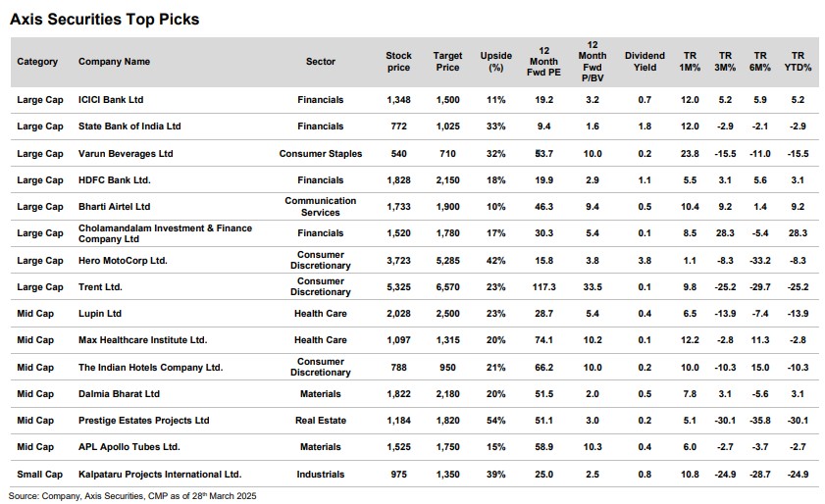Image resolution: width=825 pixels, height=504 pixels.
Task: Click the Sector column header
Action: click(x=320, y=62)
